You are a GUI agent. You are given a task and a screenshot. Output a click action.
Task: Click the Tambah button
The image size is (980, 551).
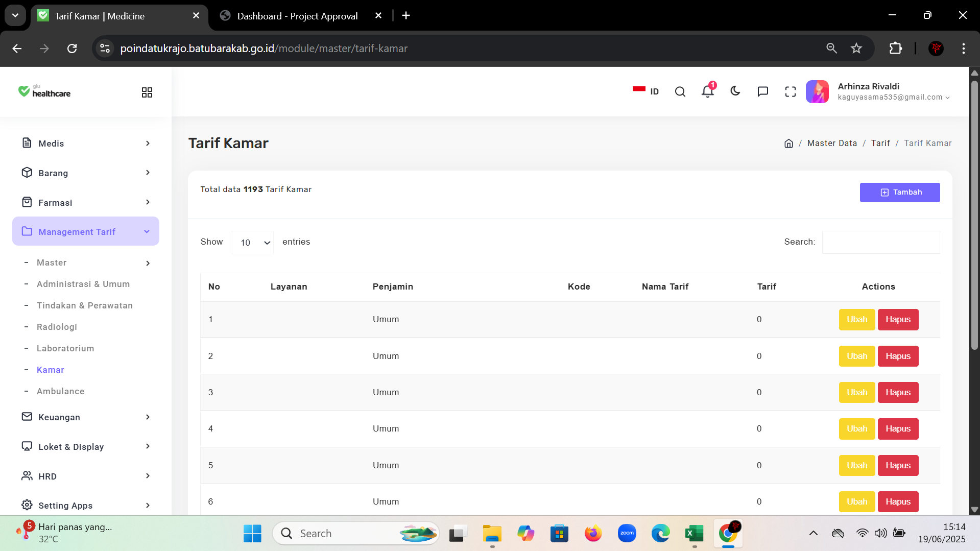(x=899, y=193)
